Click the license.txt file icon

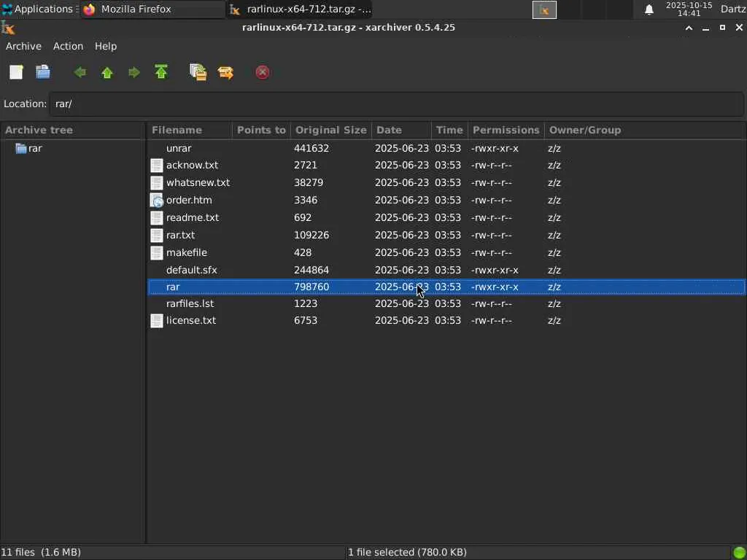click(x=157, y=321)
